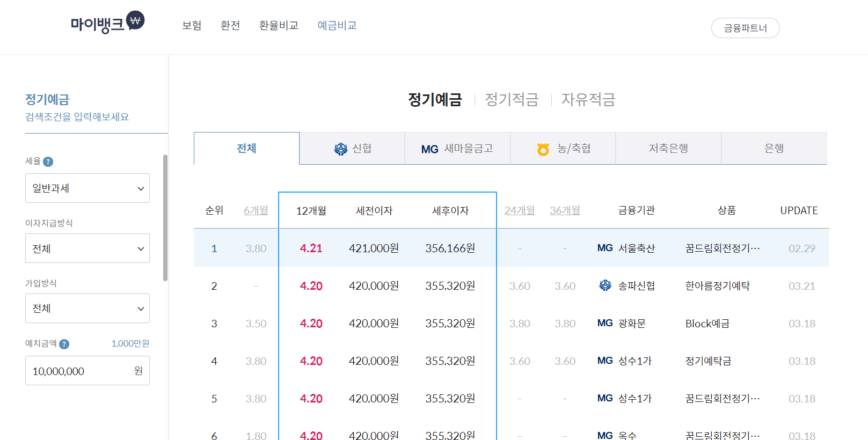
Task: Switch to 자유적금 product type
Action: point(588,99)
